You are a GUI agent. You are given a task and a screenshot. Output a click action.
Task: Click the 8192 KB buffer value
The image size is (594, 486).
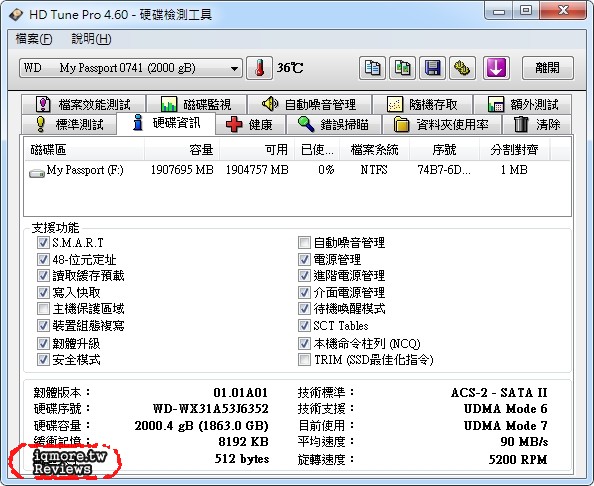(x=244, y=442)
